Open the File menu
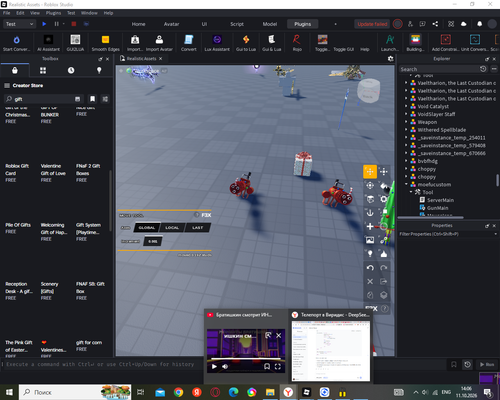500x400 pixels. click(7, 13)
